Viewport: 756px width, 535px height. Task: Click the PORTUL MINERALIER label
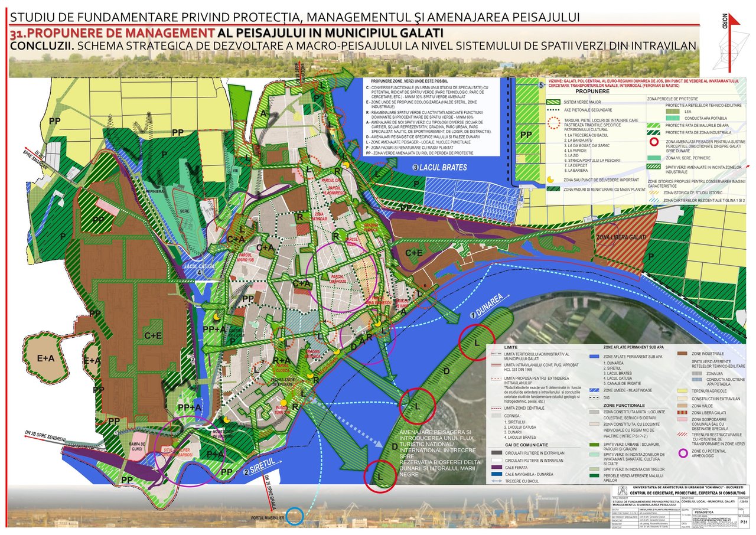[x=268, y=517]
